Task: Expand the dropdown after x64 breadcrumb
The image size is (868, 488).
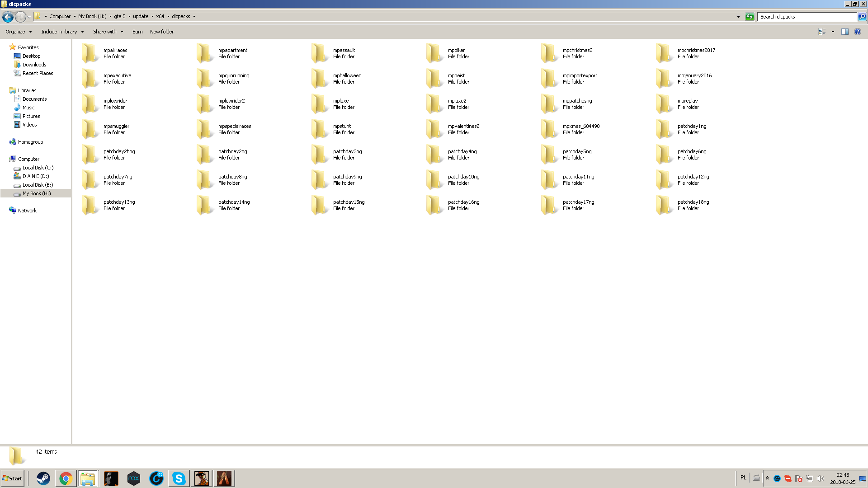Action: point(168,16)
